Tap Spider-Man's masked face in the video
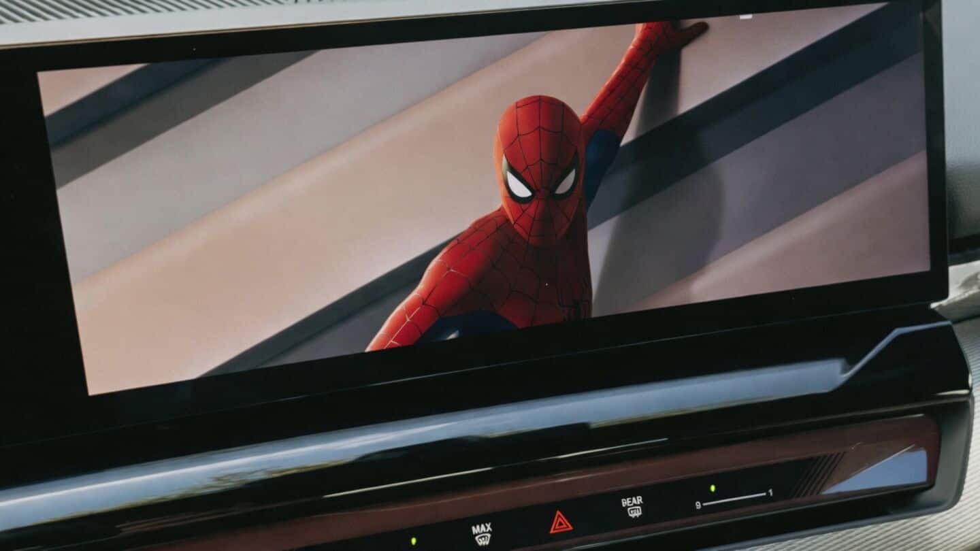Viewport: 980px width, 551px height. coord(540,170)
